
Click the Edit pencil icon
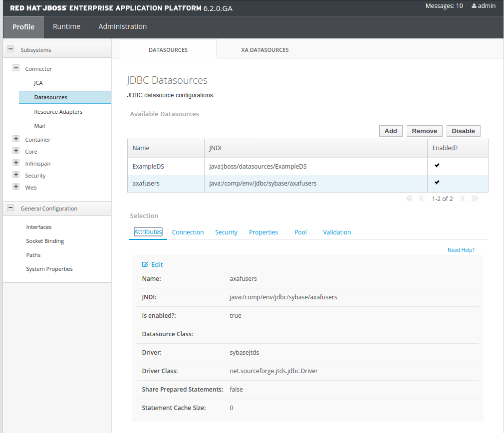[x=145, y=264]
